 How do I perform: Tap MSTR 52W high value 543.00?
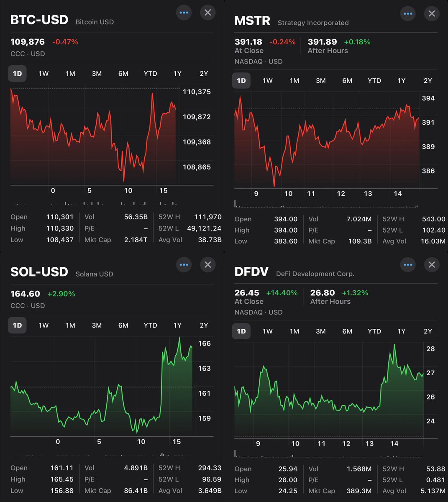(433, 219)
